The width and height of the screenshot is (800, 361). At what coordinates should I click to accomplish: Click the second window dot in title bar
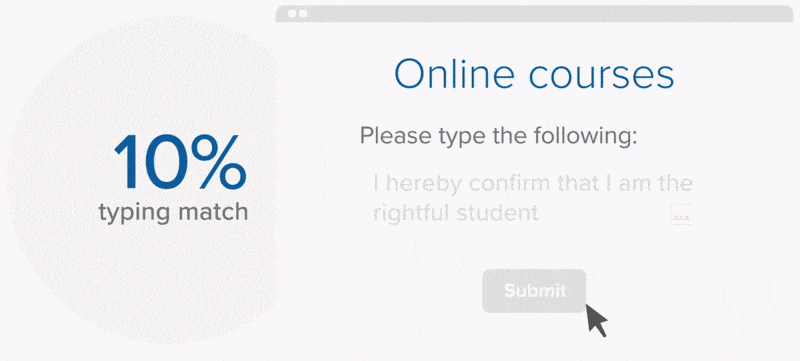coord(303,14)
